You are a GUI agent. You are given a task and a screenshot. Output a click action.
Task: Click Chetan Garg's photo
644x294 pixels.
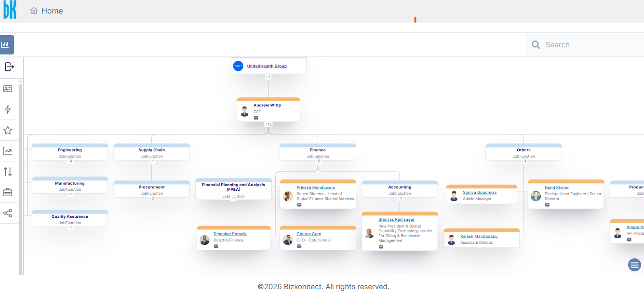288,240
